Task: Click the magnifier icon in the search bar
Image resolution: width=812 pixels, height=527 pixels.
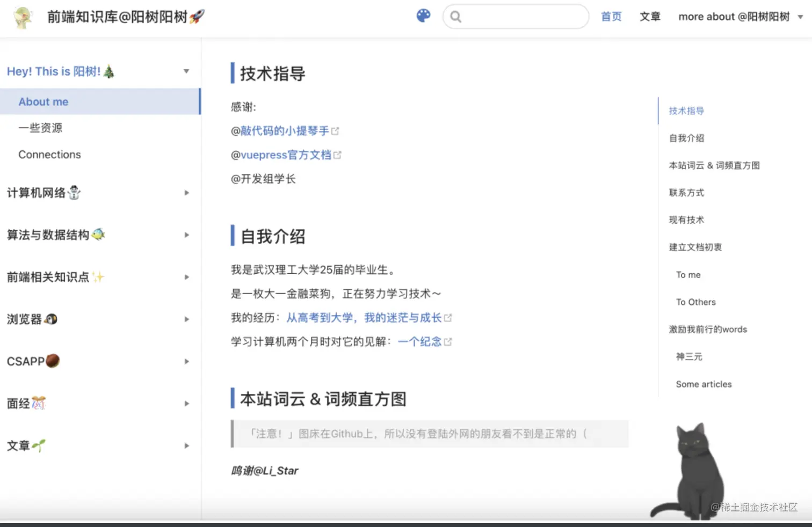Action: (455, 17)
